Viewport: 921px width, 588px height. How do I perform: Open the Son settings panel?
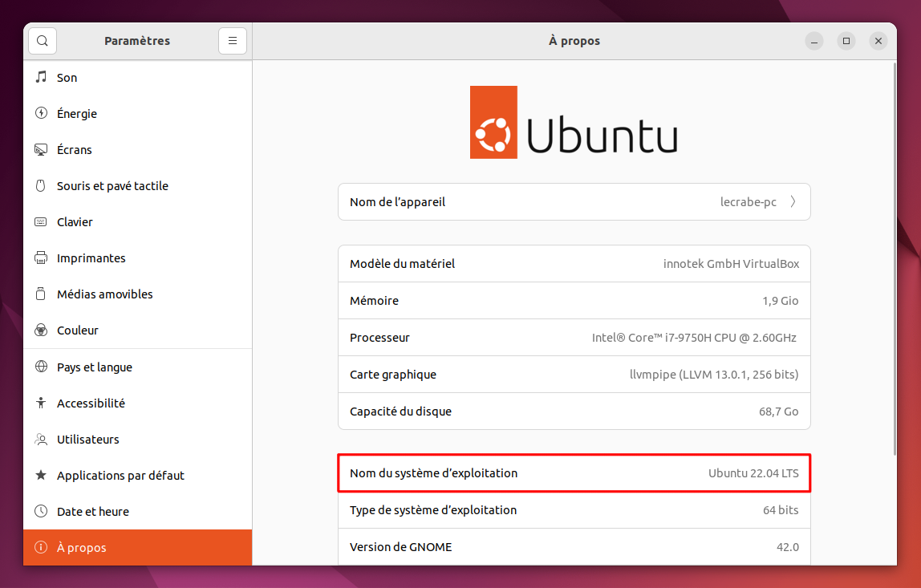point(137,78)
